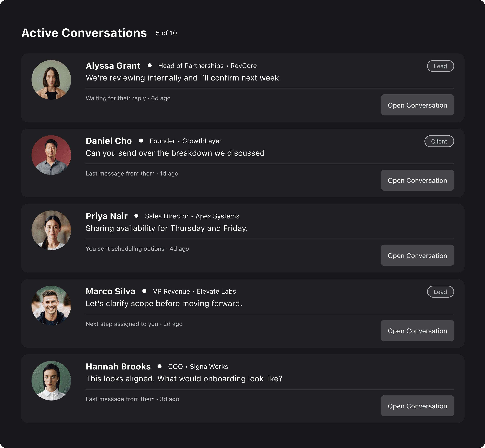Click the Lead tag on Alyssa Grant
Viewport: 485px width, 448px height.
440,66
